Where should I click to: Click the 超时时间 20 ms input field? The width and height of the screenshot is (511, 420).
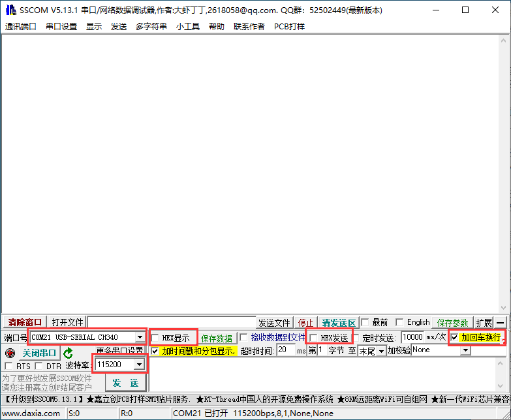coord(285,350)
